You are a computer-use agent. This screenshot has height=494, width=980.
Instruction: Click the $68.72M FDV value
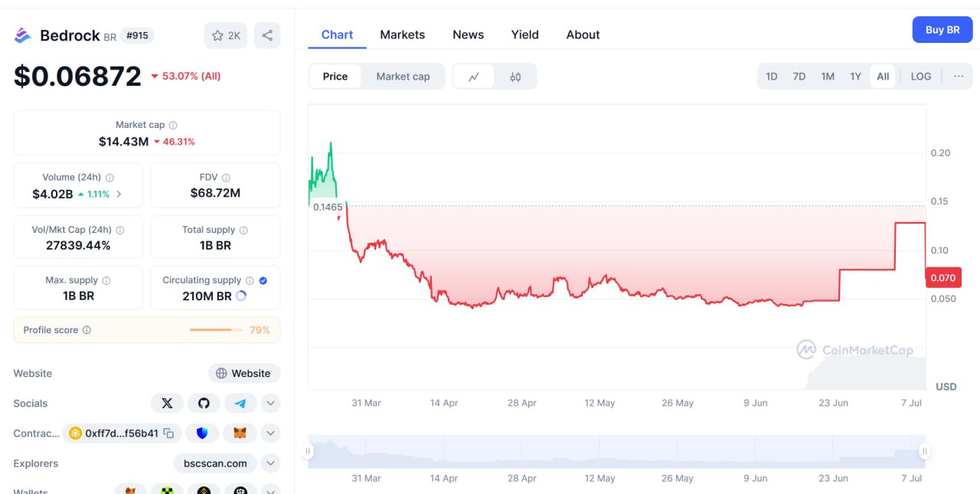tap(215, 193)
